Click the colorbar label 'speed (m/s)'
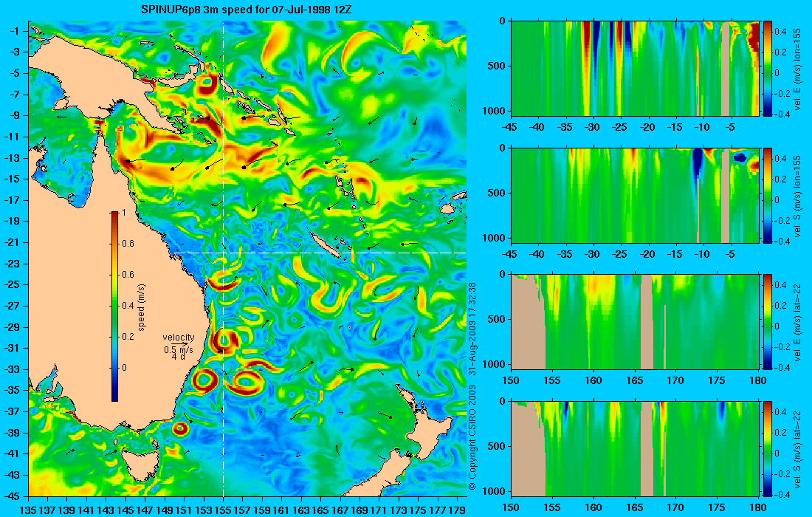Screen dimensions: 812x517 pyautogui.click(x=142, y=307)
